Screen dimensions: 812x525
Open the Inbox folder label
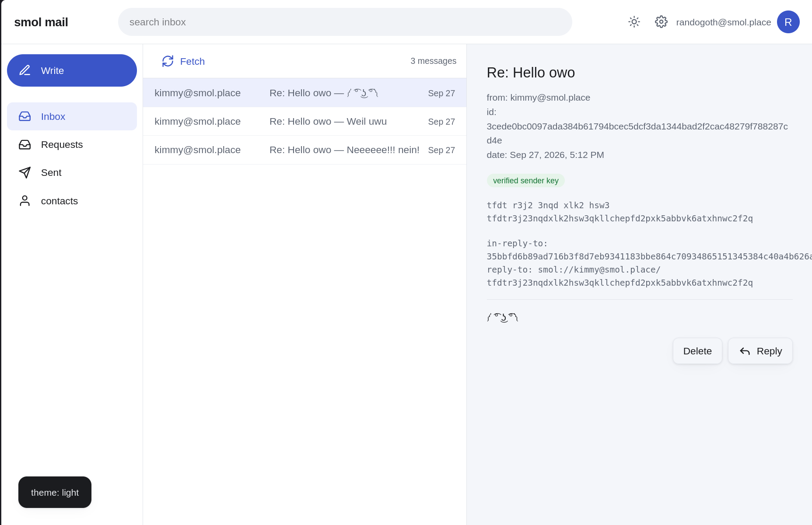[x=53, y=116]
